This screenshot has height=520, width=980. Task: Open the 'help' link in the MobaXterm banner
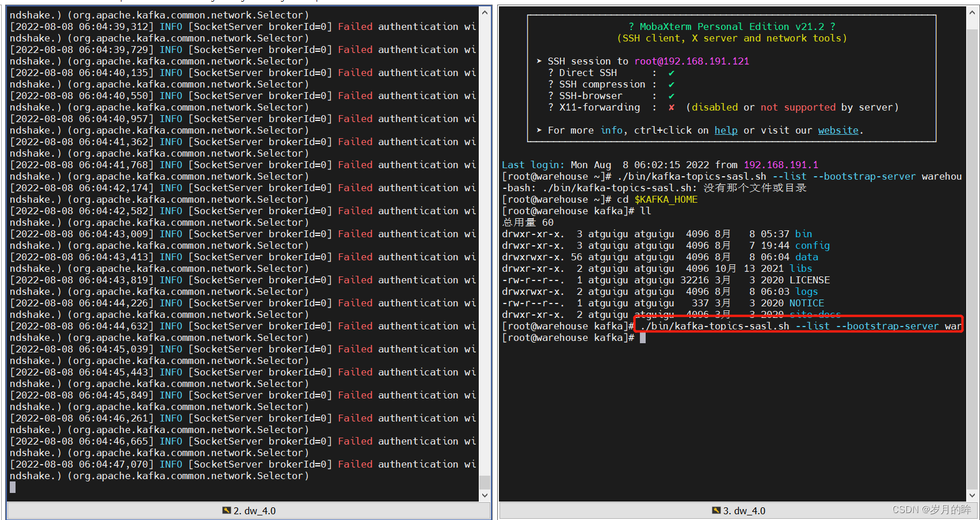726,130
